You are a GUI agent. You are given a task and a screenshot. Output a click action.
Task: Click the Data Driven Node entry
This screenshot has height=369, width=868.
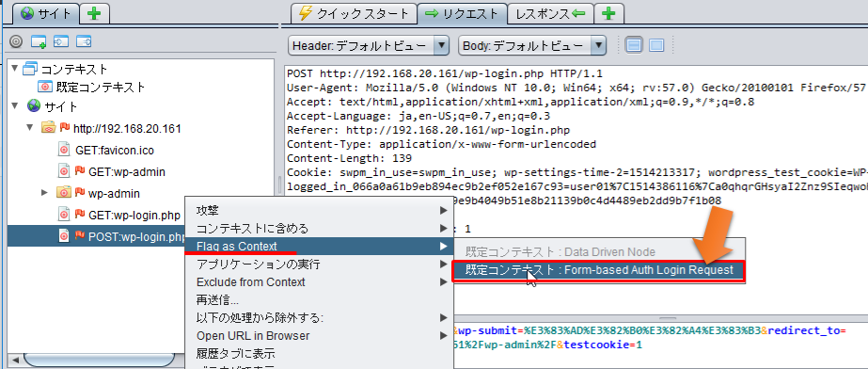pos(599,252)
